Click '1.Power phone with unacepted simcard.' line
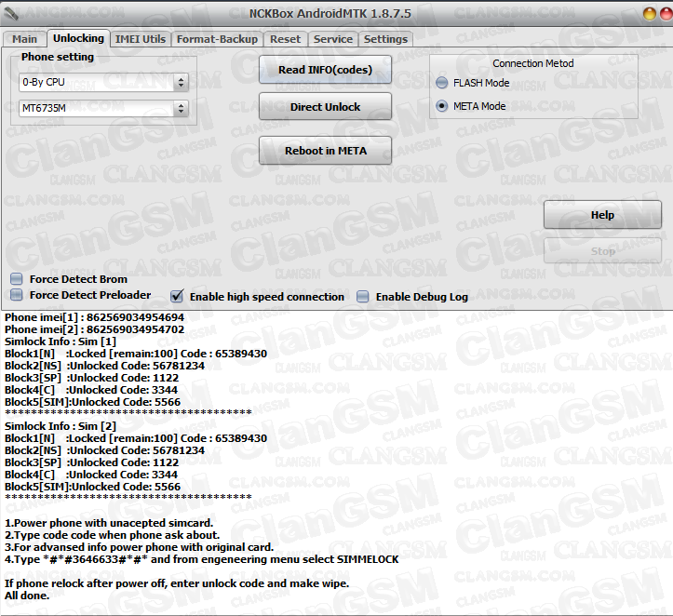Image resolution: width=673 pixels, height=616 pixels. (109, 523)
